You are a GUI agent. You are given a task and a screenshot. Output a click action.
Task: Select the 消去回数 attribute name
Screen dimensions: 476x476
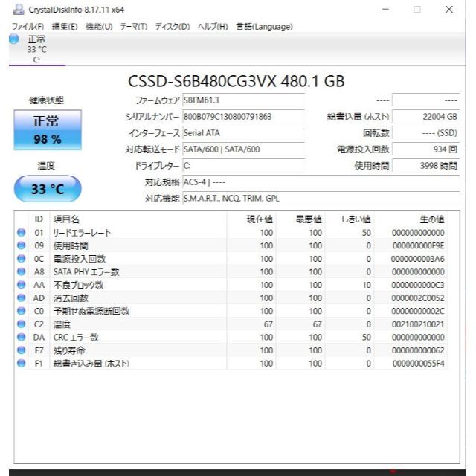[x=71, y=298]
